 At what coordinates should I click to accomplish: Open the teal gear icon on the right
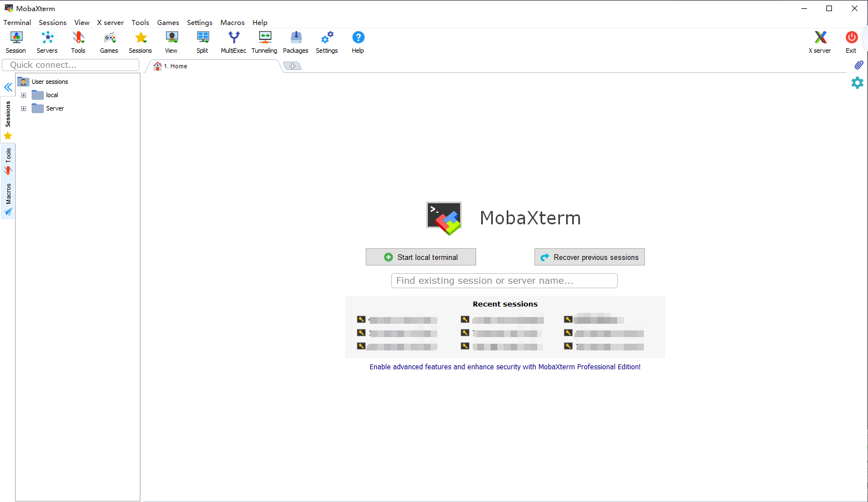tap(857, 83)
